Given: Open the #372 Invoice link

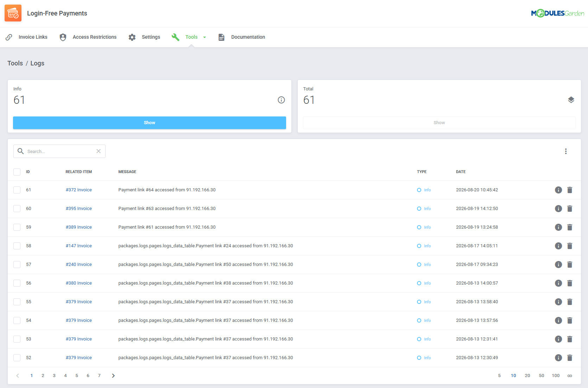Looking at the screenshot, I should pos(79,190).
